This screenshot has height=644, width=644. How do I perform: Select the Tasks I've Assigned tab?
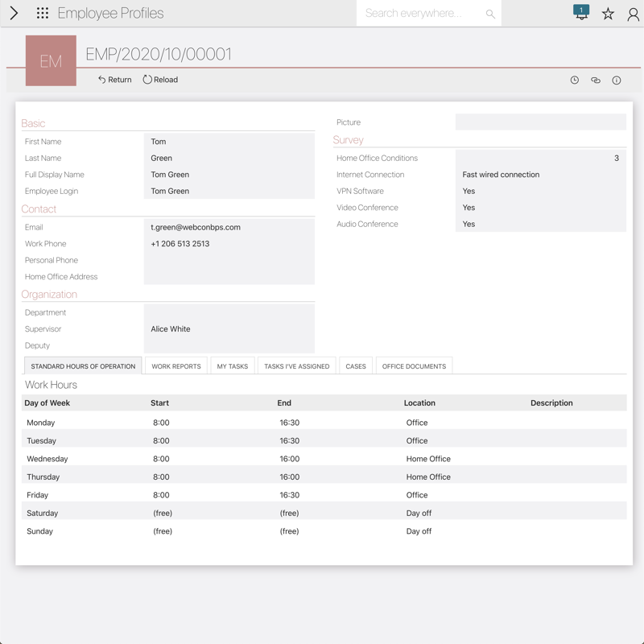296,366
